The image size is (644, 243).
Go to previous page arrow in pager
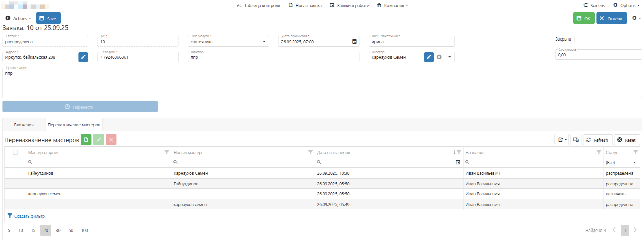point(614,230)
